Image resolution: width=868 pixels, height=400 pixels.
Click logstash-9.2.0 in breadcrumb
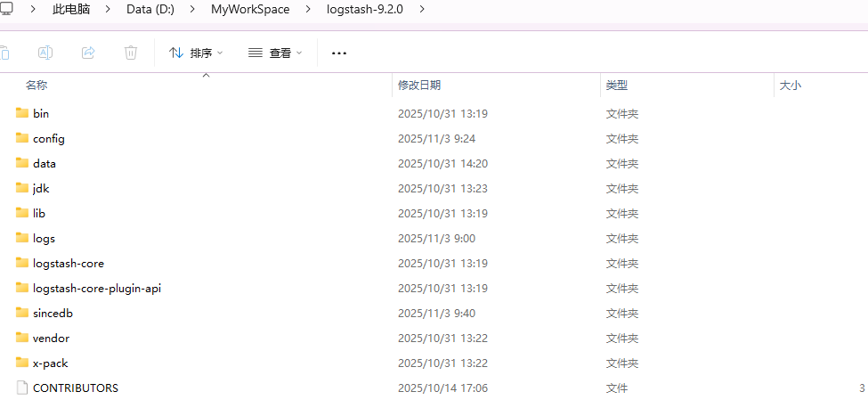[x=364, y=10]
